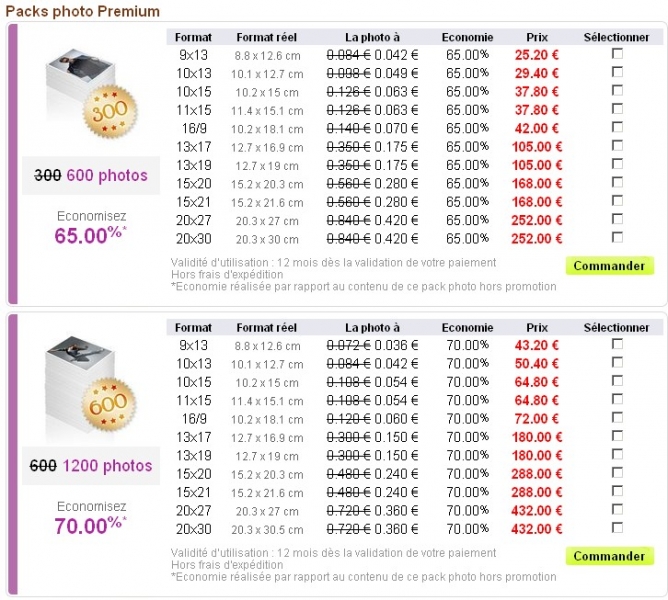
Task: Select 9x13 format at 25.20 €
Action: (x=617, y=54)
